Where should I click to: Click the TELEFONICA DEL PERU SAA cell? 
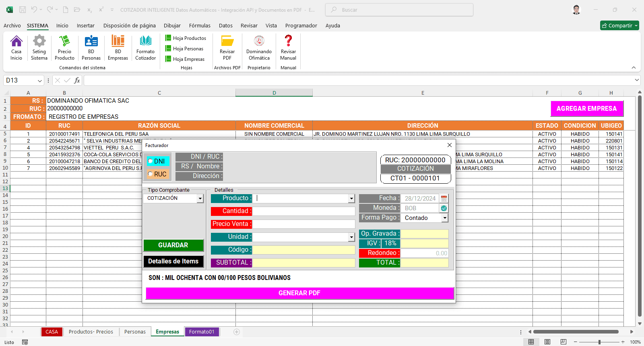pyautogui.click(x=159, y=134)
